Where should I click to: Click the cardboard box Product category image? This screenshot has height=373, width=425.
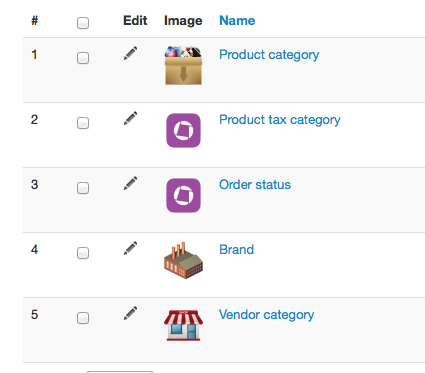pyautogui.click(x=183, y=65)
